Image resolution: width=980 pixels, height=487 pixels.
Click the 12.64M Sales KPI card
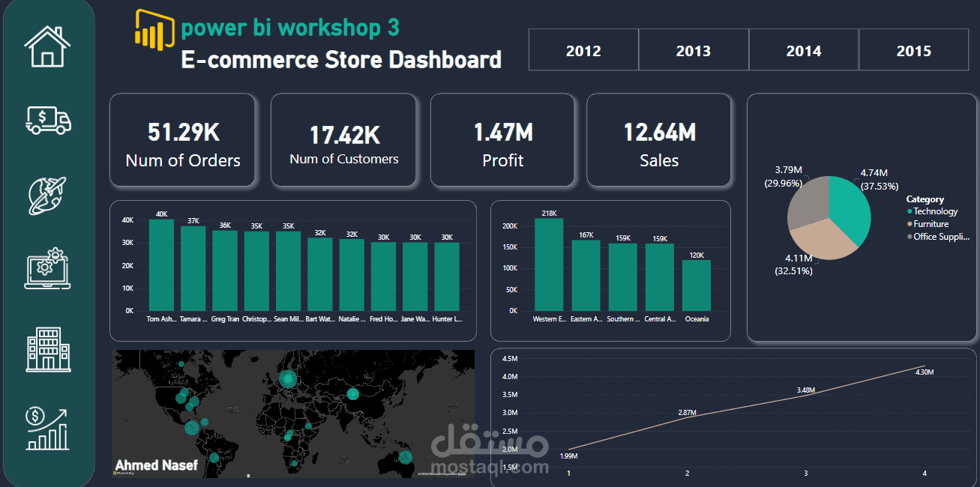coord(658,140)
